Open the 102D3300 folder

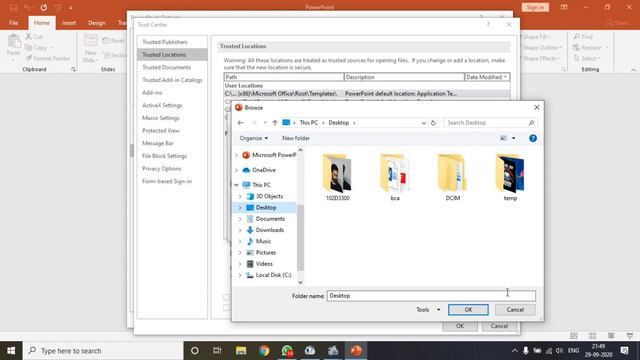tap(338, 178)
